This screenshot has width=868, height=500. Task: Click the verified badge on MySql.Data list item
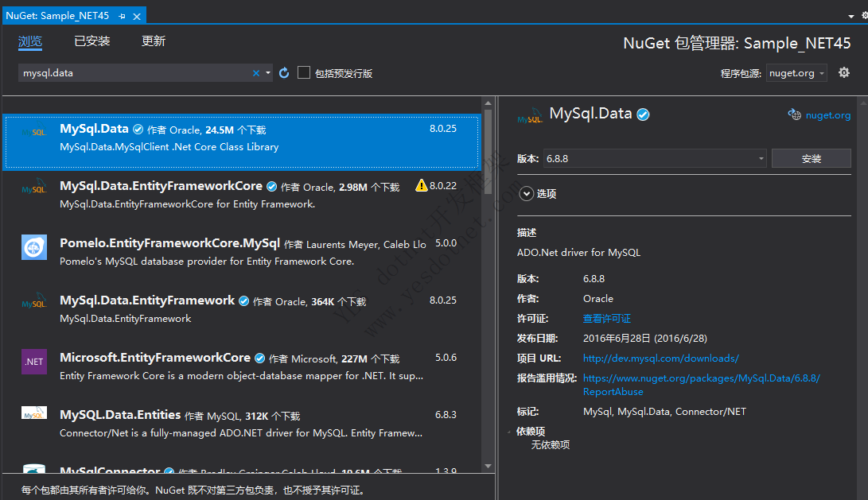(138, 130)
